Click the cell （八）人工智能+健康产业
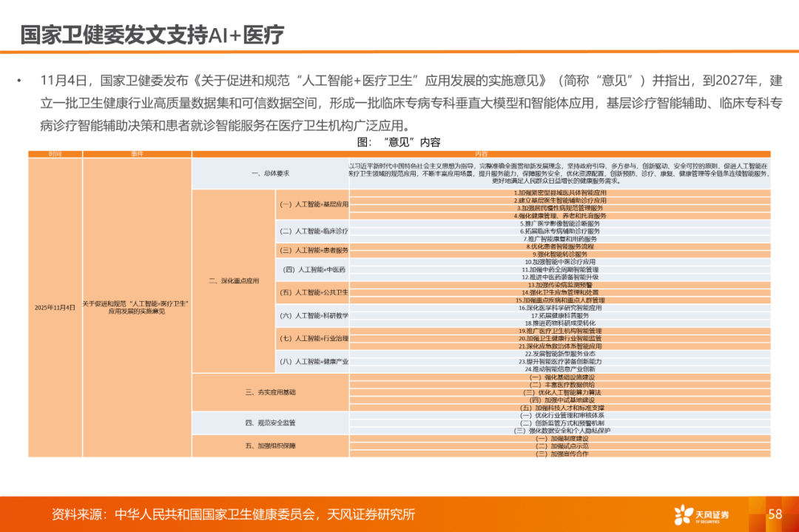The width and height of the screenshot is (799, 532). tap(312, 361)
